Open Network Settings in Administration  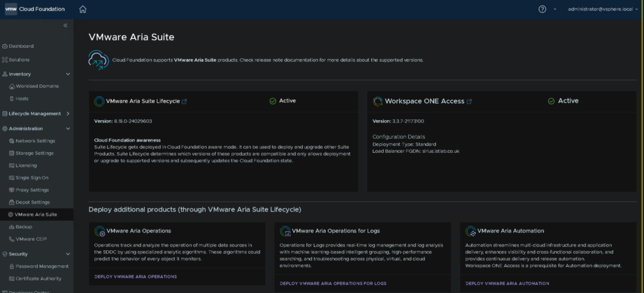[36, 141]
